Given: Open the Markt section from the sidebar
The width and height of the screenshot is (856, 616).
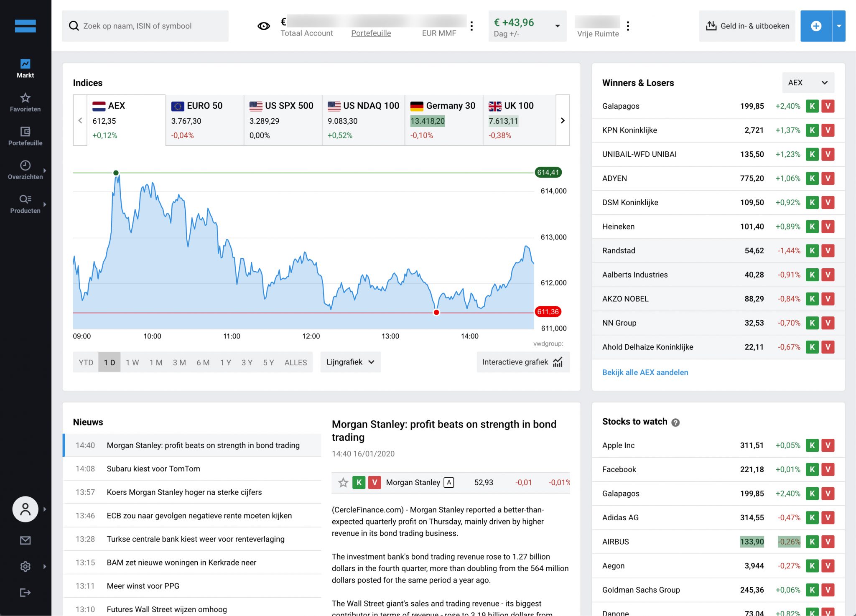Looking at the screenshot, I should pos(25,68).
